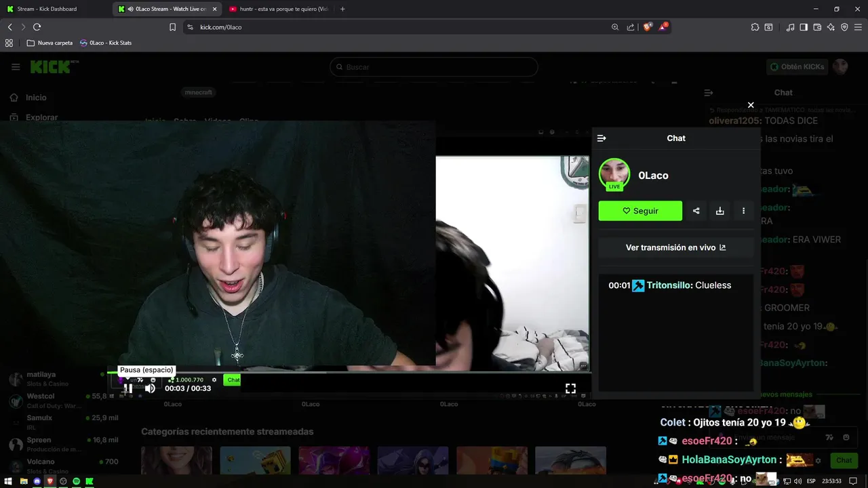
Task: Close the clip overlay with X
Action: [x=751, y=105]
